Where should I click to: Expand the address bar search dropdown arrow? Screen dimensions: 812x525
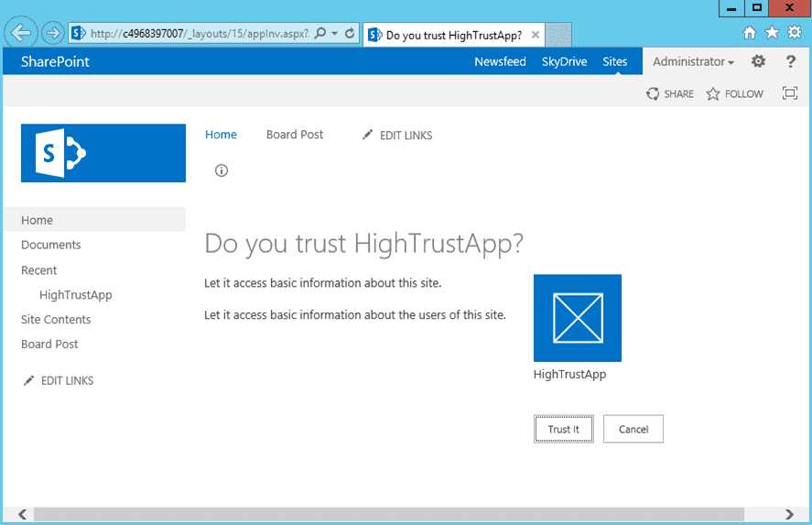click(x=334, y=33)
